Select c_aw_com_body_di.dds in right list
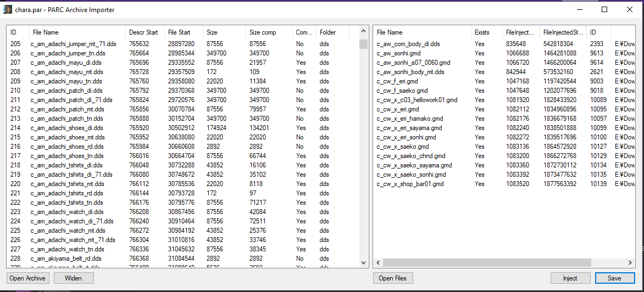The image size is (644, 292). pos(504,44)
